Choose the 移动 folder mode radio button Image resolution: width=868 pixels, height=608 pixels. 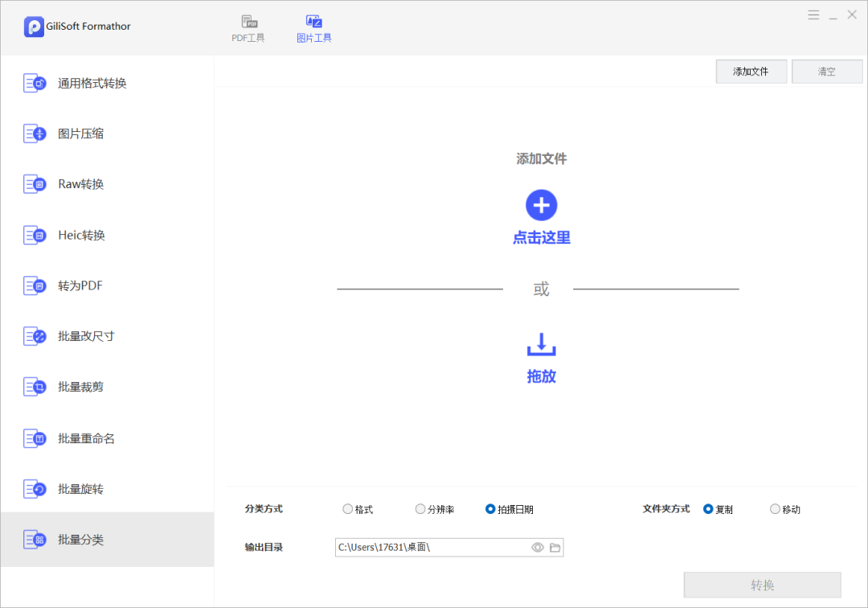point(775,509)
